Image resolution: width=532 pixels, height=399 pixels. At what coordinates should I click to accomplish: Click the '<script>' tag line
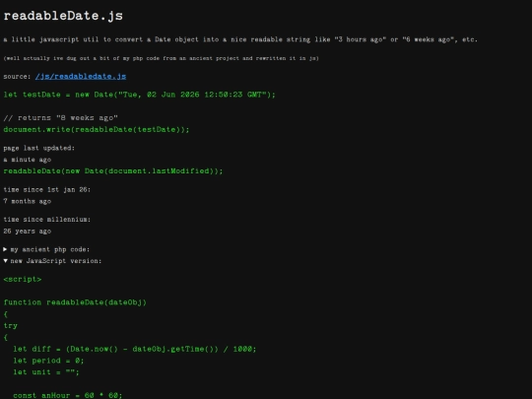[x=23, y=279]
